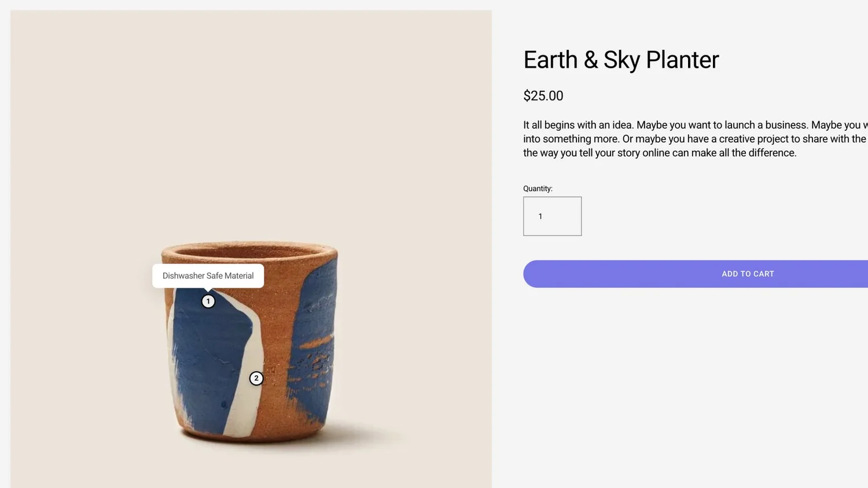This screenshot has height=488, width=868.
Task: Click the Dishwasher Safe Material tooltip
Action: (208, 276)
